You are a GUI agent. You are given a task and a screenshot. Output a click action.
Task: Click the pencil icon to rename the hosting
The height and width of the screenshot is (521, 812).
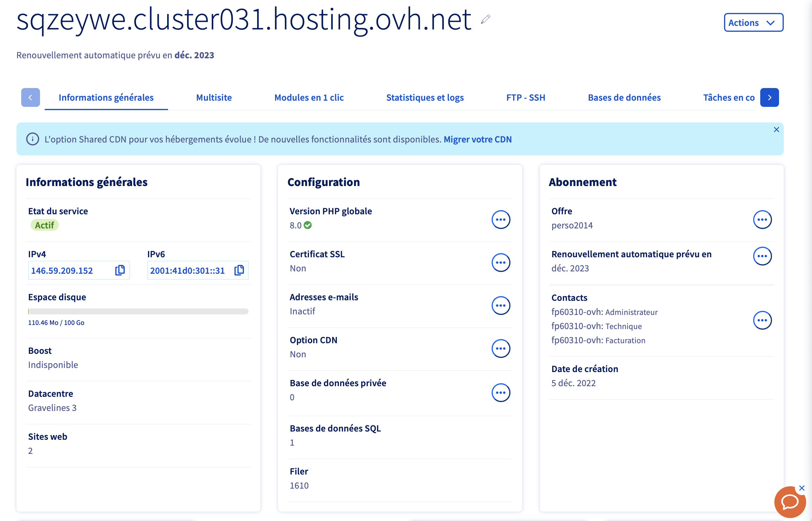pyautogui.click(x=485, y=19)
